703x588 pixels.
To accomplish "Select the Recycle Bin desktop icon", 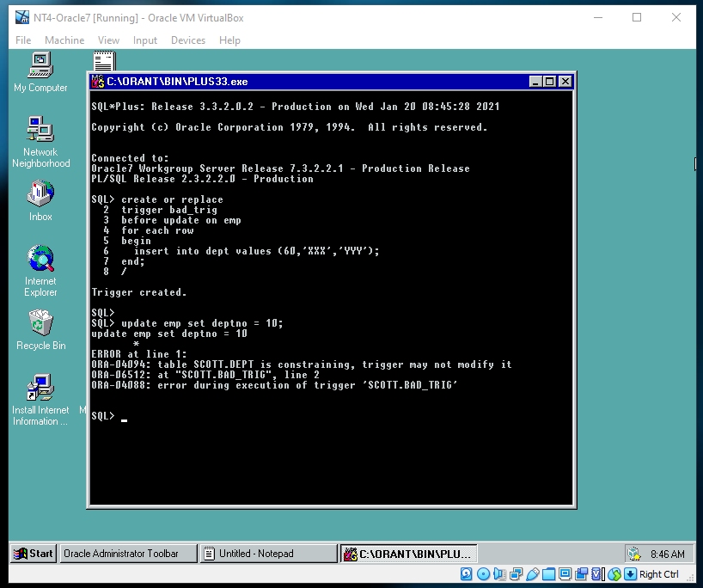I will tap(40, 329).
